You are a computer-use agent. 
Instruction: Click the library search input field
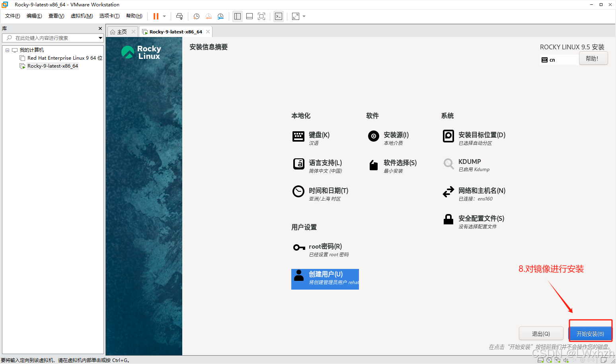53,38
